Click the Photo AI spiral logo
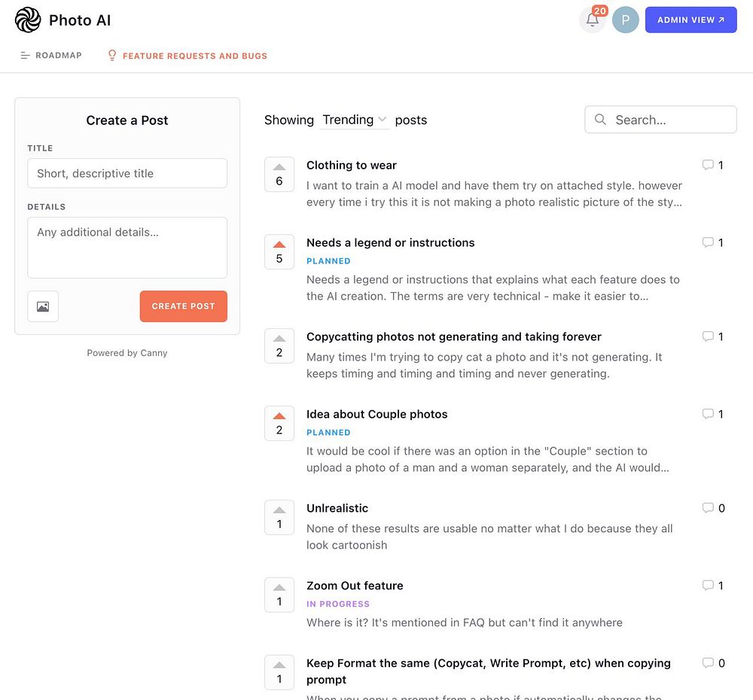The width and height of the screenshot is (753, 700). [28, 20]
